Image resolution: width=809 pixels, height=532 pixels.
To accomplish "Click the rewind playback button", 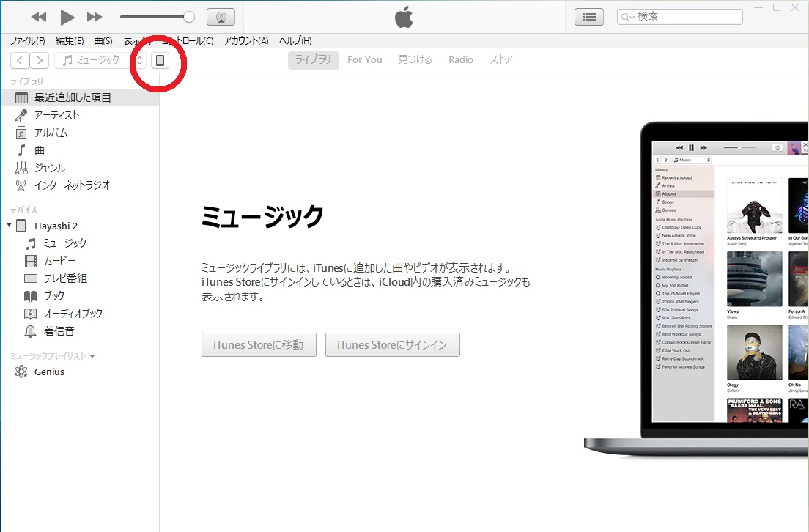I will click(39, 17).
